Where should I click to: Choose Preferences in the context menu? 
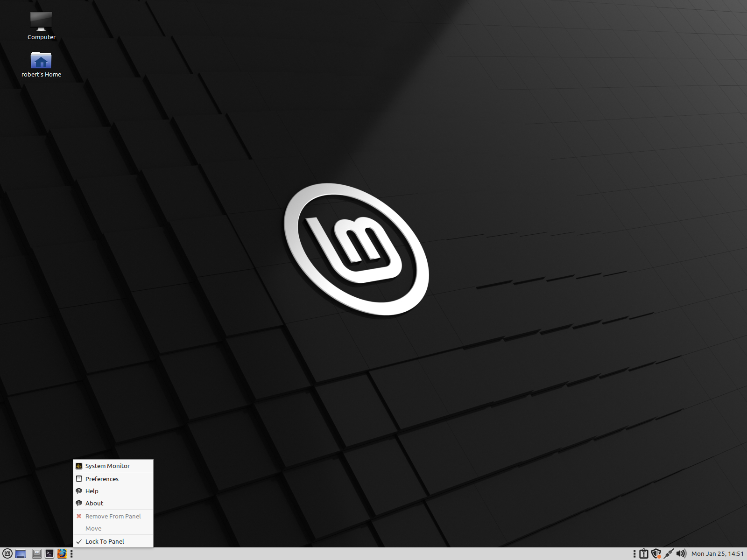click(x=101, y=479)
